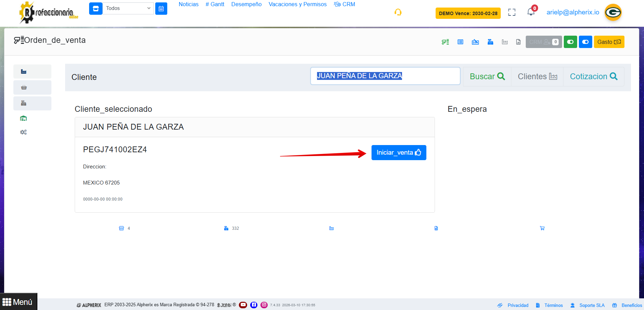The width and height of the screenshot is (644, 310).
Task: Click the shopping cart icon below client card
Action: tap(542, 228)
